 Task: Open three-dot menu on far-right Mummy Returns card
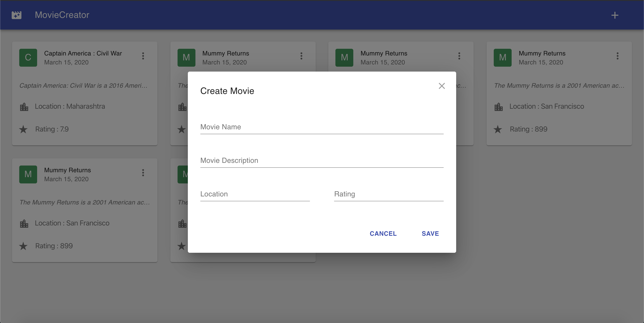tap(617, 56)
